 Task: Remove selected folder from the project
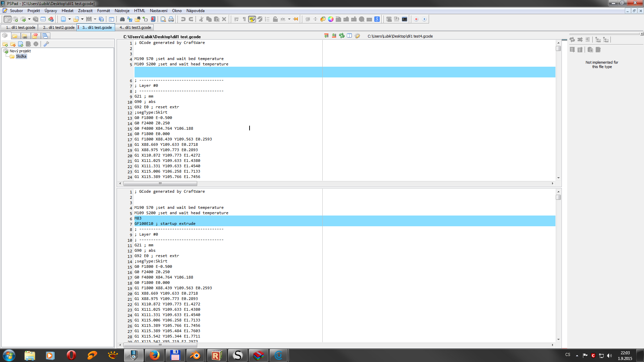13,44
